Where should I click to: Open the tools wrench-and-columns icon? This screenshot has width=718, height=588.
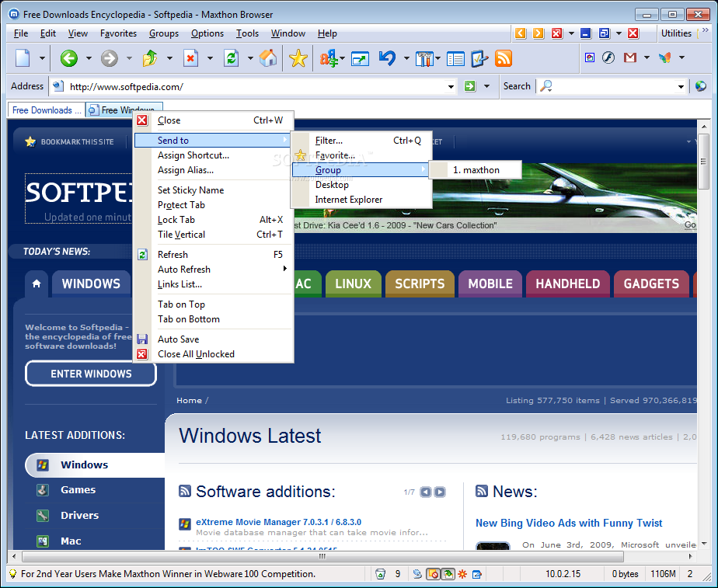pyautogui.click(x=424, y=58)
